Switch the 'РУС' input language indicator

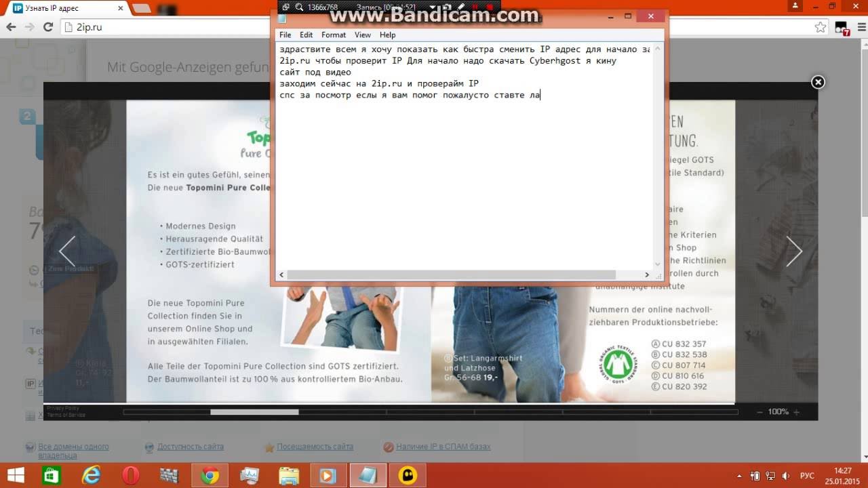coord(808,475)
